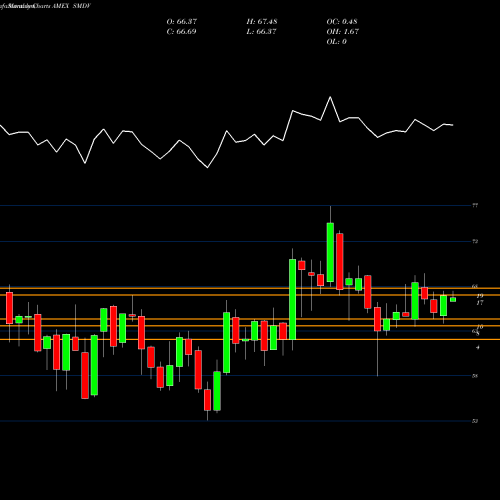Click the OL: 0 reading
This screenshot has width=500, height=500.
click(336, 42)
